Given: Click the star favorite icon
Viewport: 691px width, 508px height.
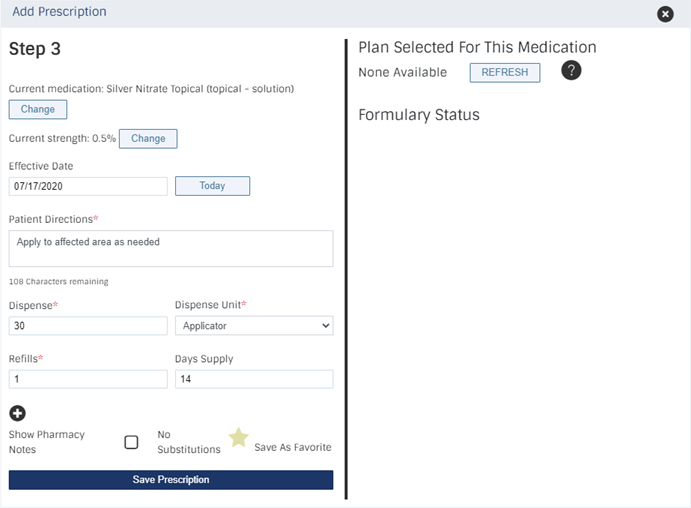Looking at the screenshot, I should pos(238,438).
